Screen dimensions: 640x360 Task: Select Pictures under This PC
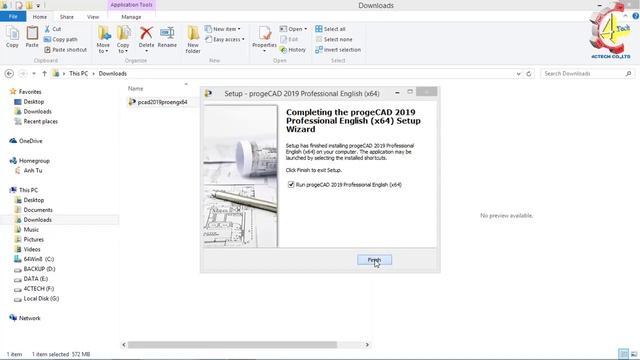(33, 239)
